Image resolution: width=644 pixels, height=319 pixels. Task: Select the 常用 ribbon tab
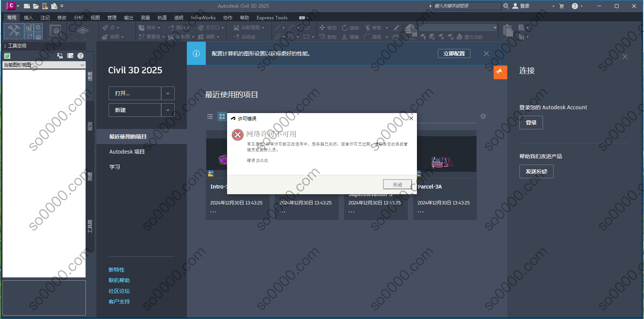[x=12, y=17]
